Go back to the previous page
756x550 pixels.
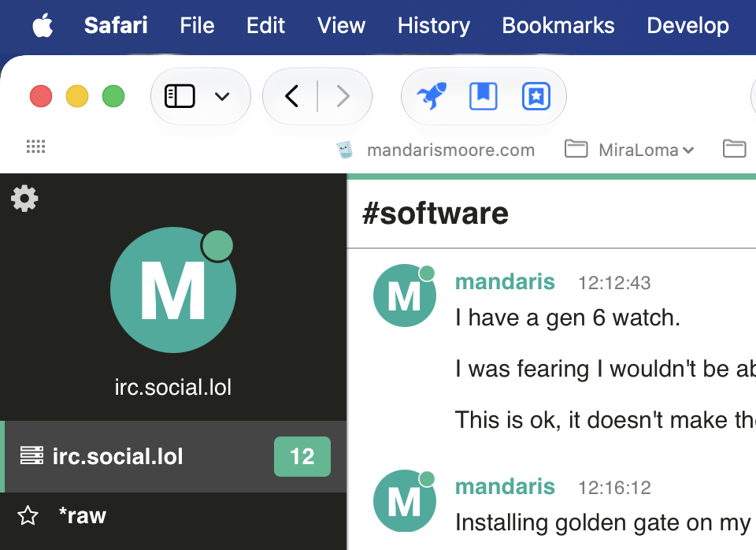pos(291,96)
